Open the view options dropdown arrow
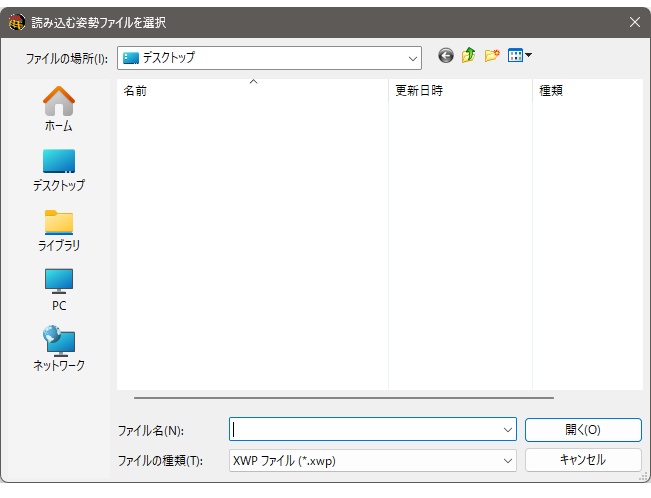This screenshot has width=651, height=498. coord(529,57)
